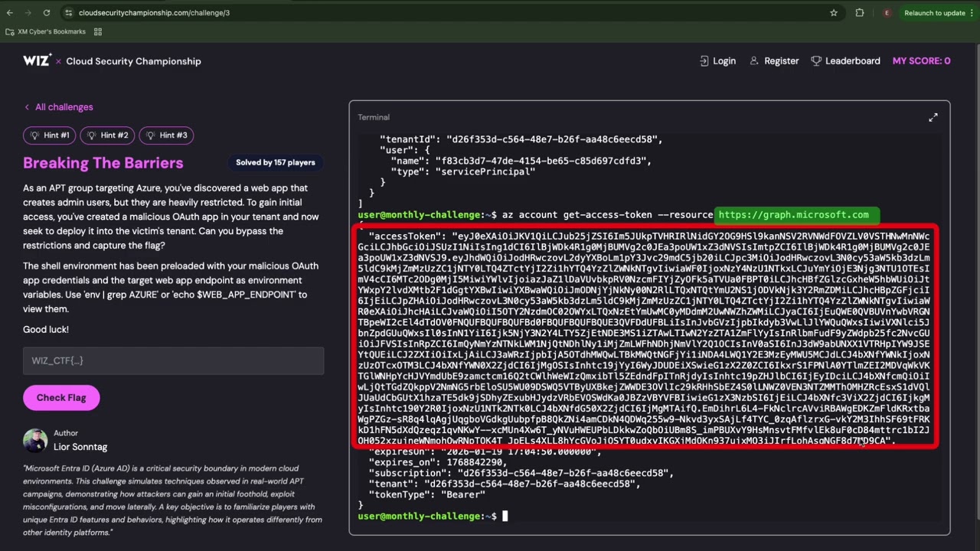The width and height of the screenshot is (980, 551).
Task: Click the tenantId line in terminal output
Action: [521, 140]
